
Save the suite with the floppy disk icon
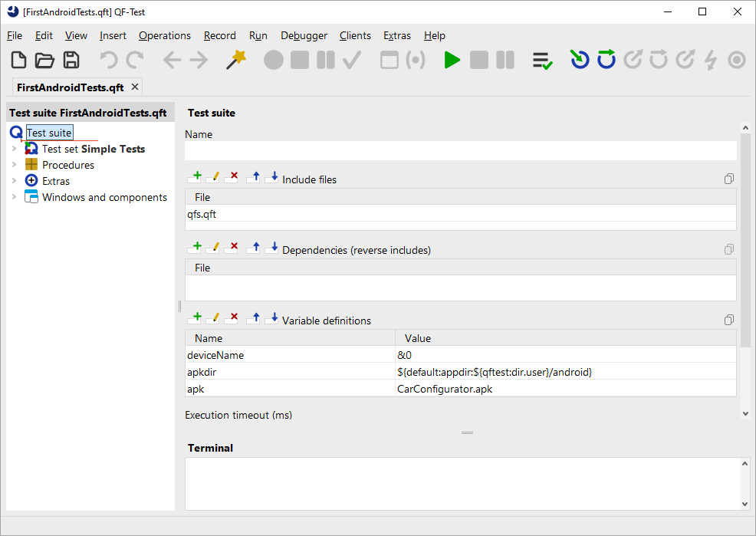coord(71,61)
